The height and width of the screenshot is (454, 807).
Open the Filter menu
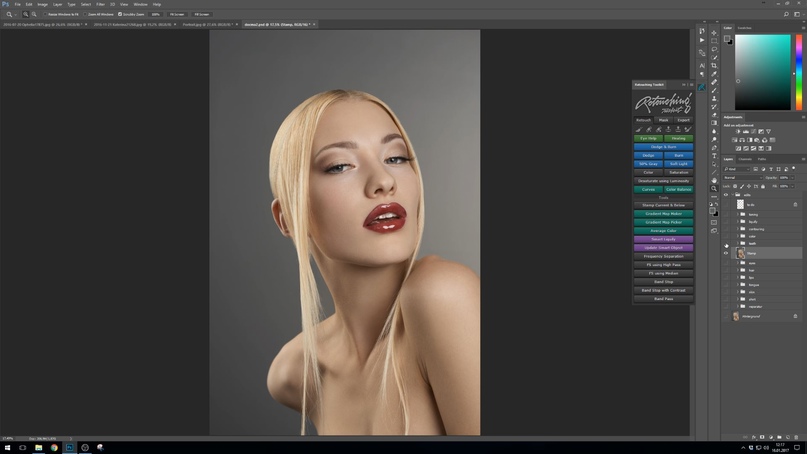pos(100,4)
